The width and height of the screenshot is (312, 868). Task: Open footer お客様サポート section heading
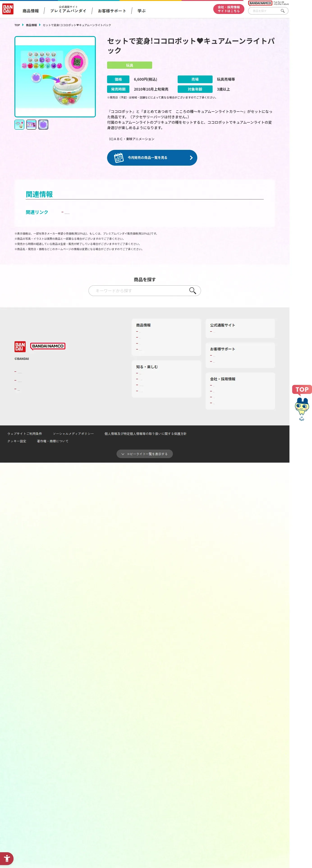222,349
